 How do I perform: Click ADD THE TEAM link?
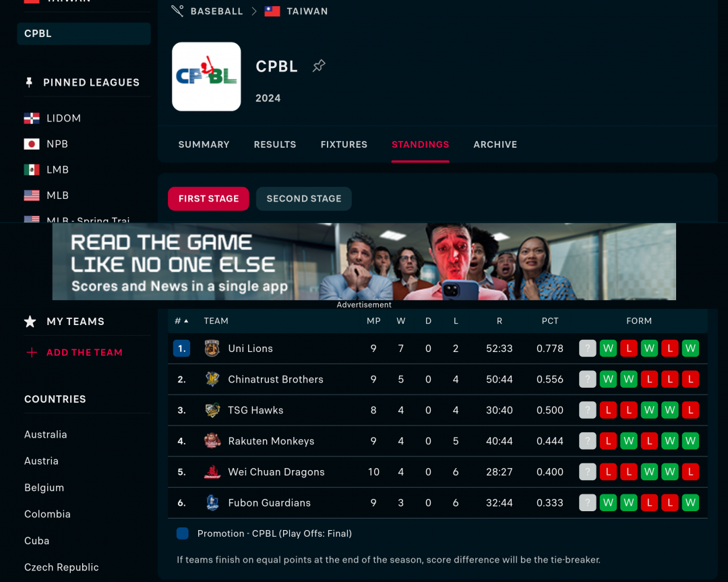(x=84, y=353)
